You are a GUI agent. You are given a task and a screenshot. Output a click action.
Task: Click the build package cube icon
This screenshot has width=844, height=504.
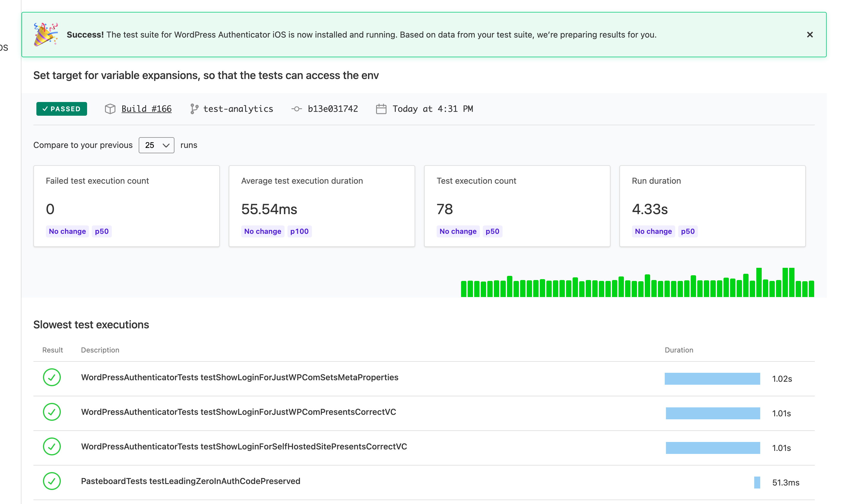click(110, 109)
